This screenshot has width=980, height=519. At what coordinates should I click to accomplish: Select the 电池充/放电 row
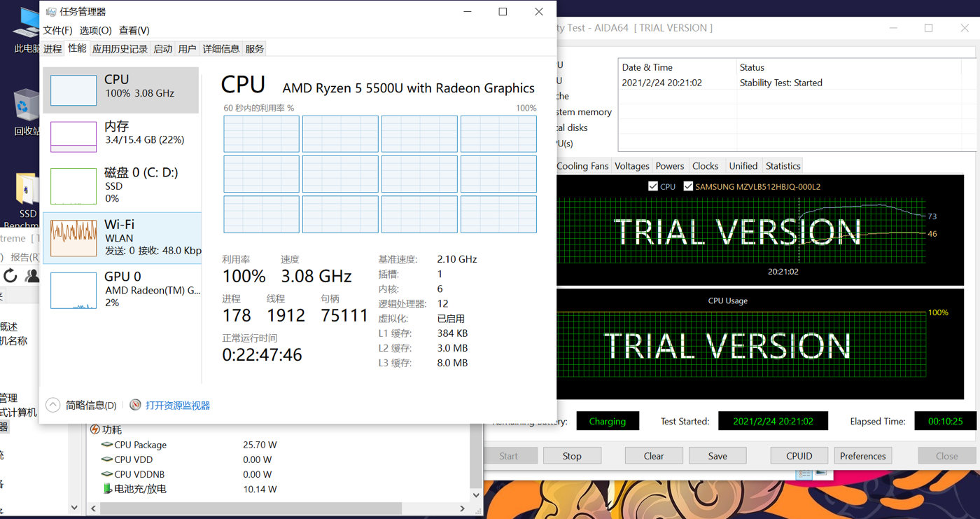pos(280,489)
